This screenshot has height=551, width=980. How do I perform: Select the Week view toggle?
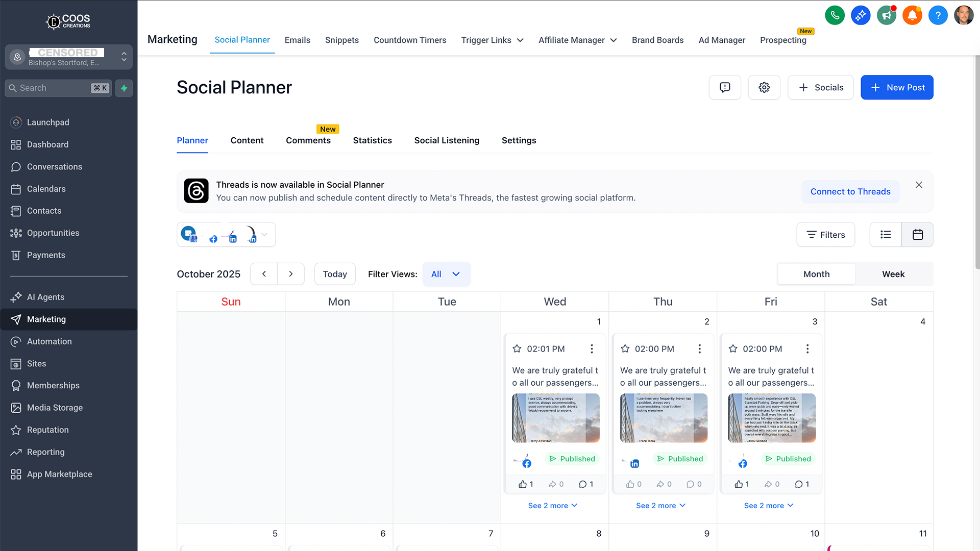tap(893, 274)
